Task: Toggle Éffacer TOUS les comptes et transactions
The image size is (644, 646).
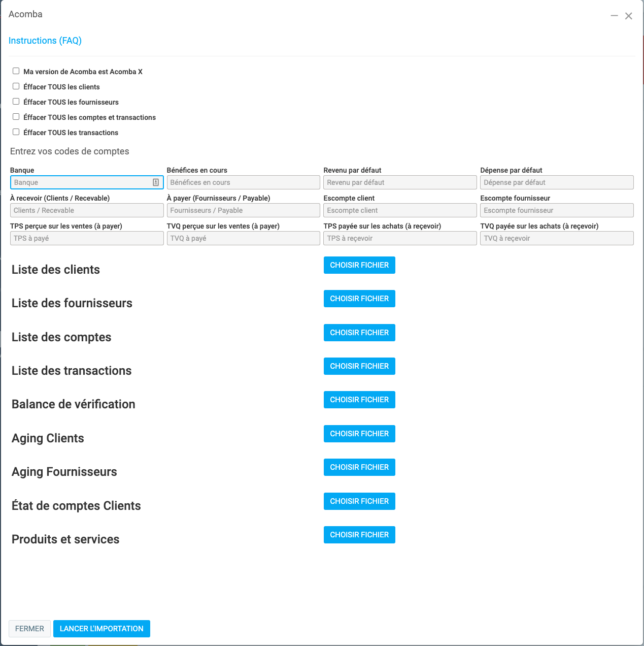Action: click(16, 117)
